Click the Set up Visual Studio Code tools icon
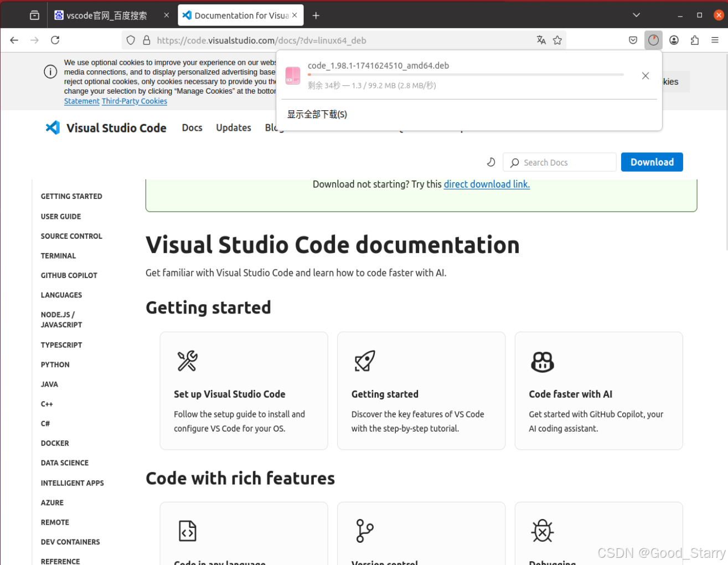 click(187, 361)
